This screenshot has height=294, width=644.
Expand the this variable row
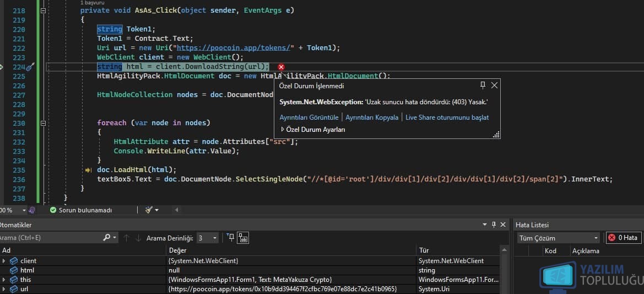pyautogui.click(x=4, y=280)
